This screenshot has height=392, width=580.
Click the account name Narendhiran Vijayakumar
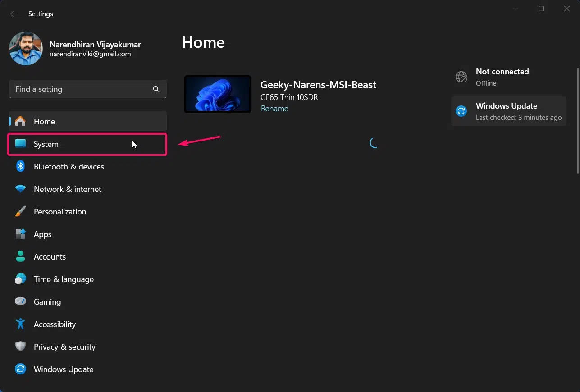pyautogui.click(x=95, y=45)
